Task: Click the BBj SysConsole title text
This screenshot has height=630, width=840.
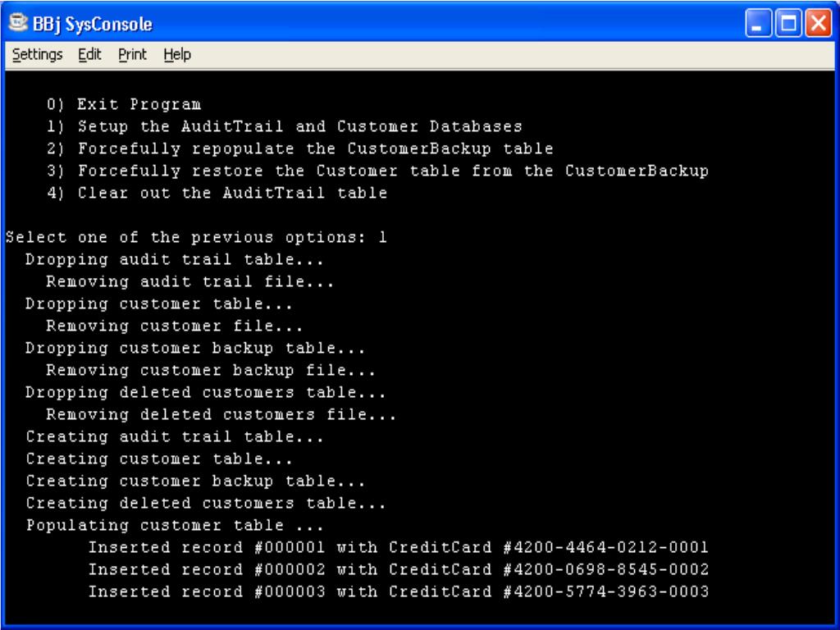Action: point(93,24)
